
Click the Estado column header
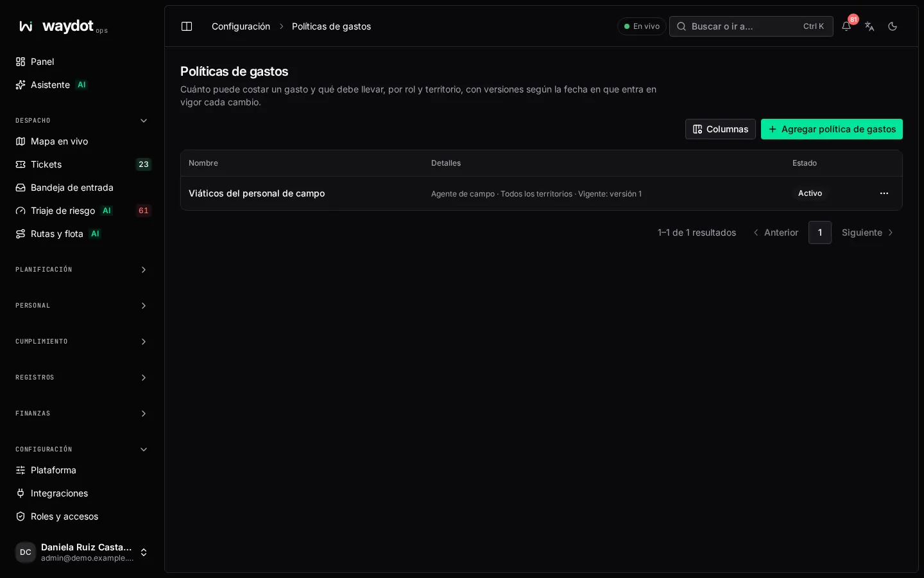[805, 163]
